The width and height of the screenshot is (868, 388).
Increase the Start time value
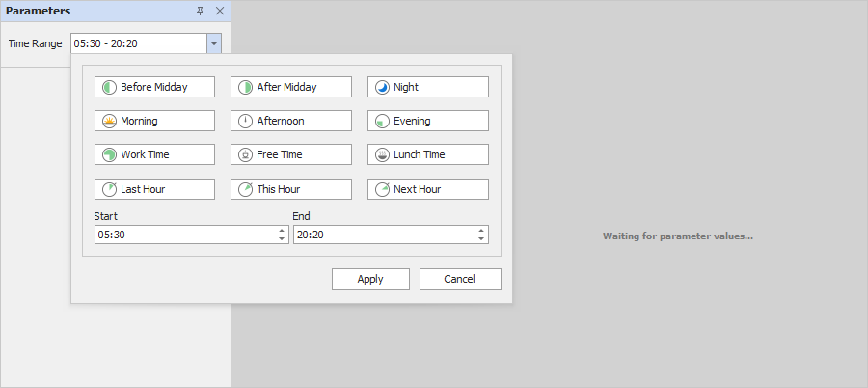[282, 231]
